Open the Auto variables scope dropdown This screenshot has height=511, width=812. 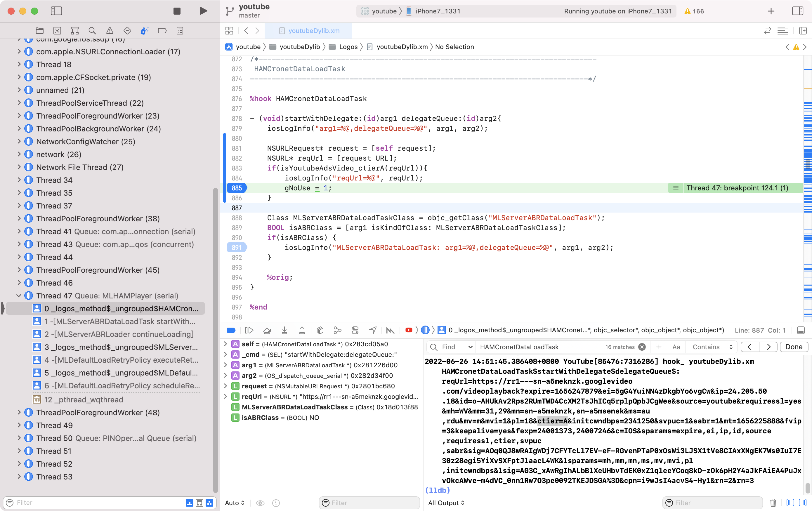(x=235, y=503)
